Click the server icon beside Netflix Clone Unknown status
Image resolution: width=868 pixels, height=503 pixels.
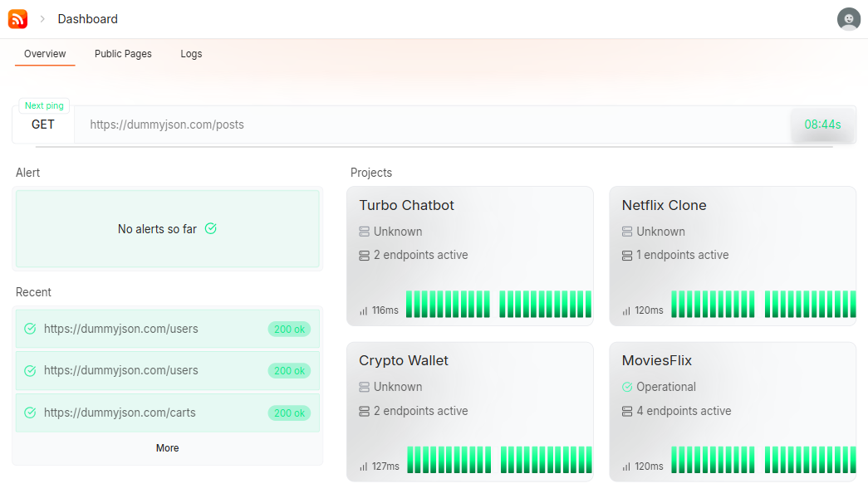[627, 232]
